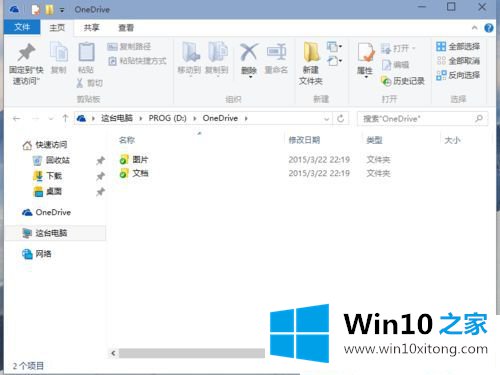Click the Edit button in ribbon
The image size is (500, 375).
coord(395,65)
